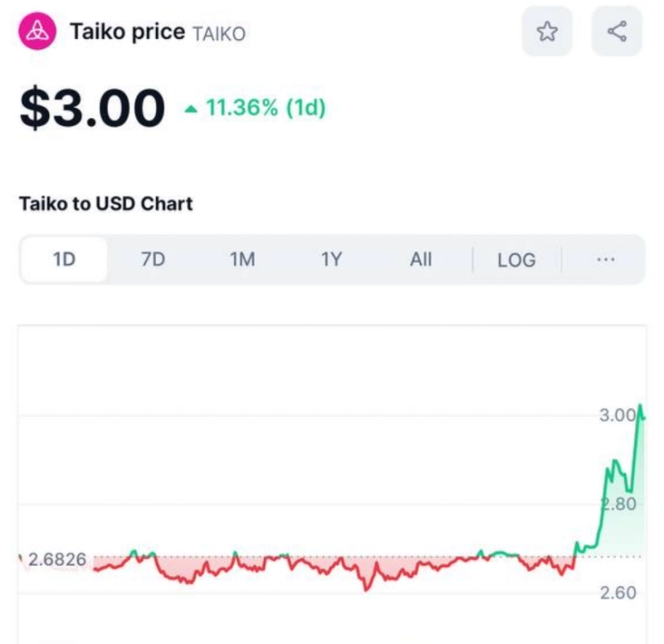664x644 pixels.
Task: Click the 11.36% (1d) change label
Action: tap(266, 109)
